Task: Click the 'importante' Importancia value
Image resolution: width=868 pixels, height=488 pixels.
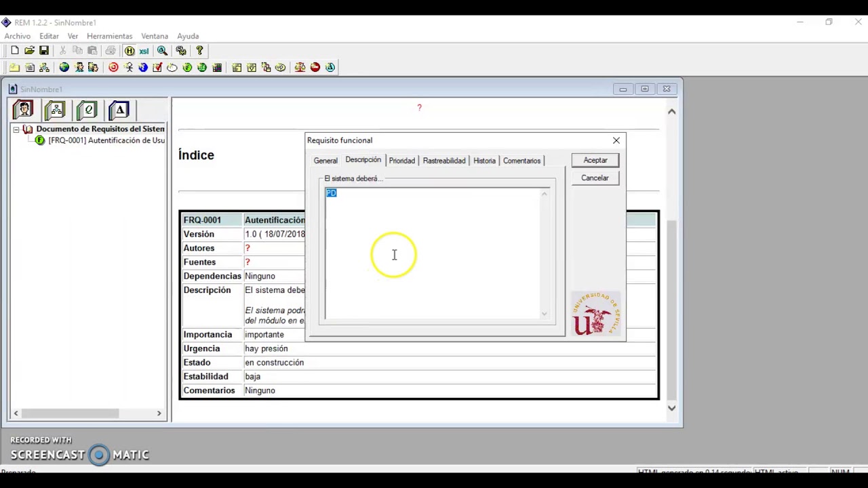Action: pyautogui.click(x=264, y=335)
